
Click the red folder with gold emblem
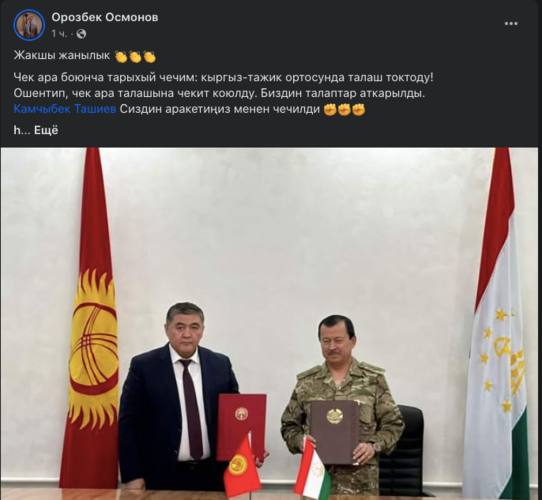242,426
